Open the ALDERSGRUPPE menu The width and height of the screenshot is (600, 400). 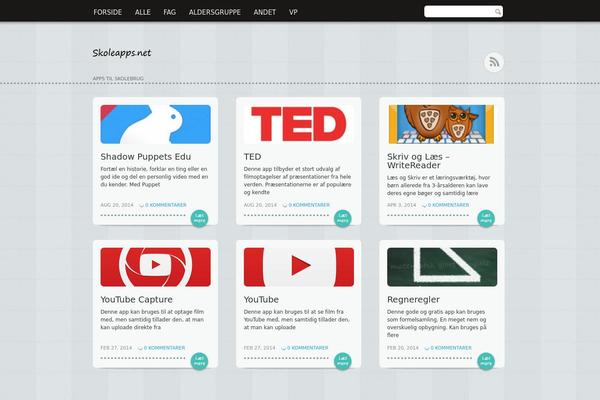(x=215, y=12)
